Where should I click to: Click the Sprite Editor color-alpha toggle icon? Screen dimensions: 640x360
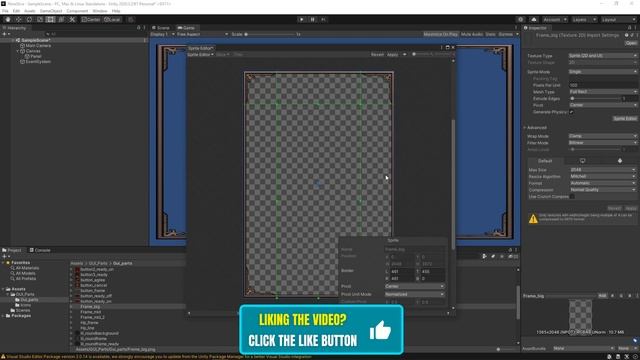click(x=404, y=54)
